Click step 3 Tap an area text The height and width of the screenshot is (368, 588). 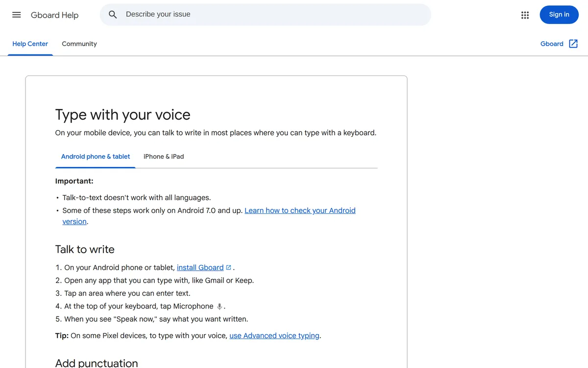point(127,293)
